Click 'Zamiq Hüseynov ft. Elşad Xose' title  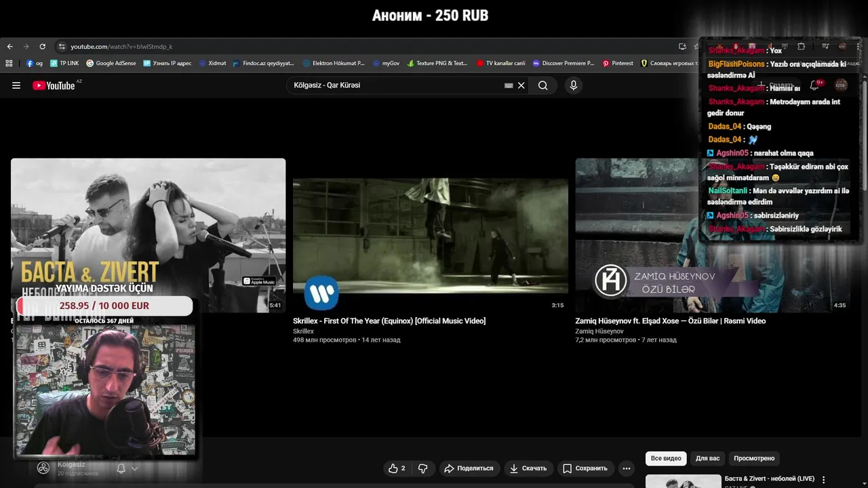pos(671,321)
